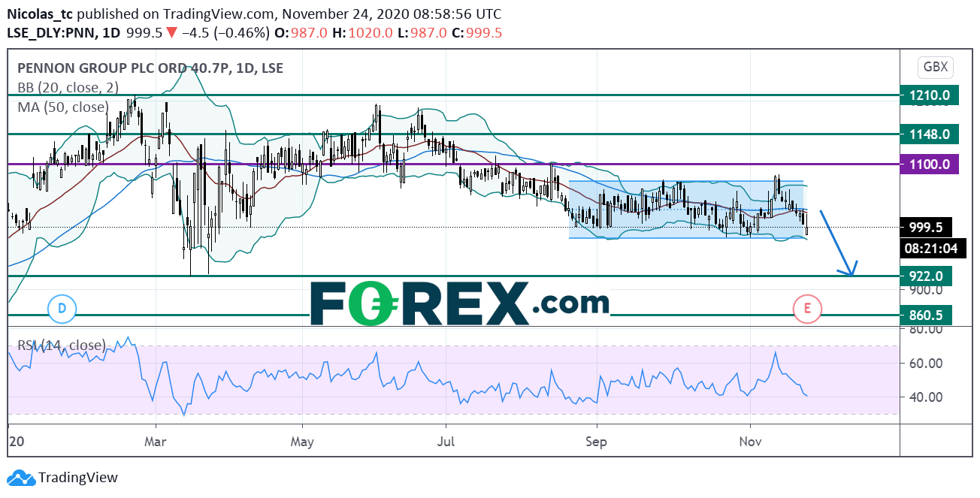
Task: Click the Pennon Group PLC chart title
Action: (150, 68)
